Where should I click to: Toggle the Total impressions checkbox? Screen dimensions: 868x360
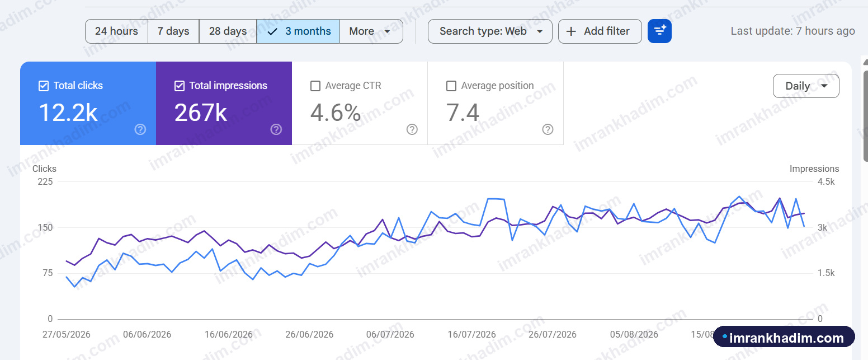(180, 86)
